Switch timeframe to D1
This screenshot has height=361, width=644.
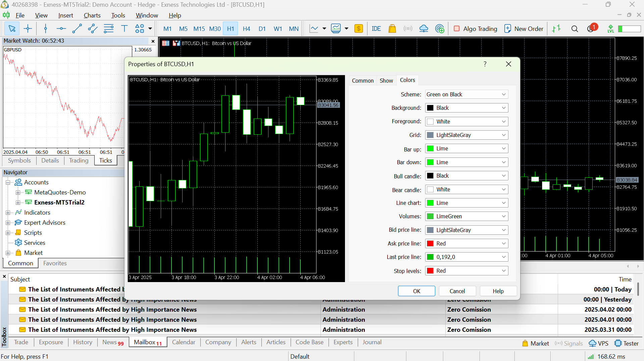pos(262,29)
